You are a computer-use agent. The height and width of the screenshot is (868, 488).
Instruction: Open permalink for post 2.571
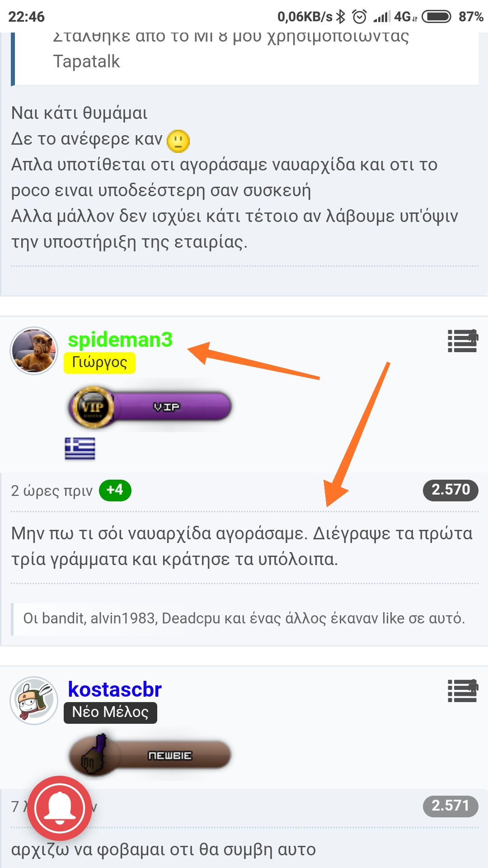(450, 806)
